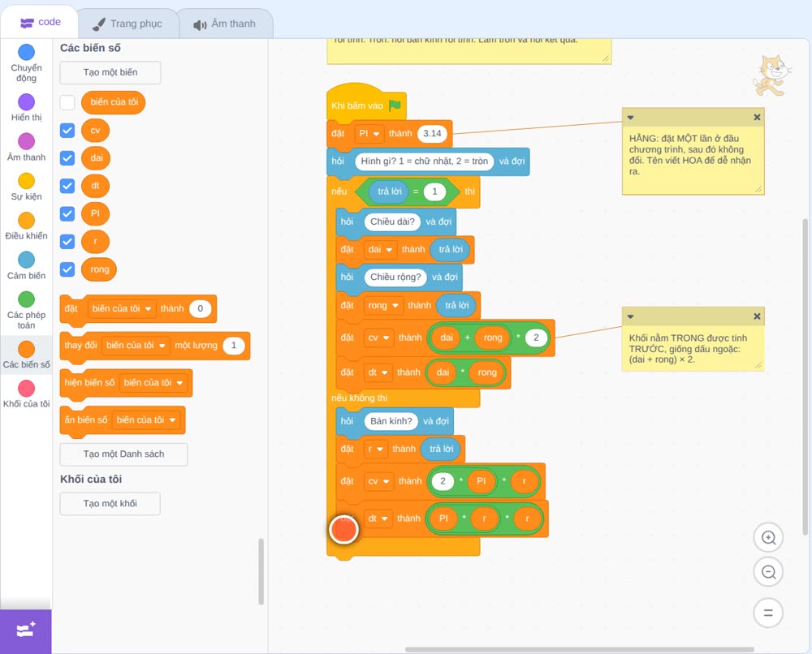Switch to the Trang phục tab
The height and width of the screenshot is (654, 812).
coord(127,24)
